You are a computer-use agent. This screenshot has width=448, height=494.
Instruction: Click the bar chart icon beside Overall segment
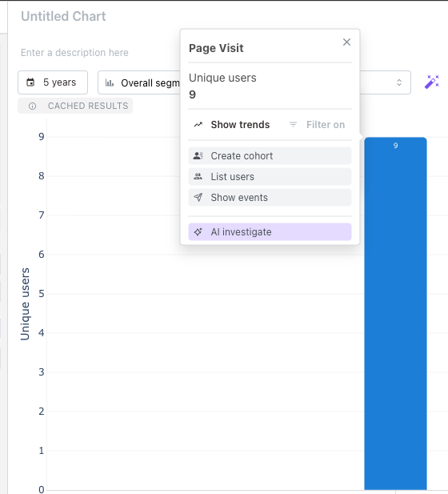click(110, 82)
